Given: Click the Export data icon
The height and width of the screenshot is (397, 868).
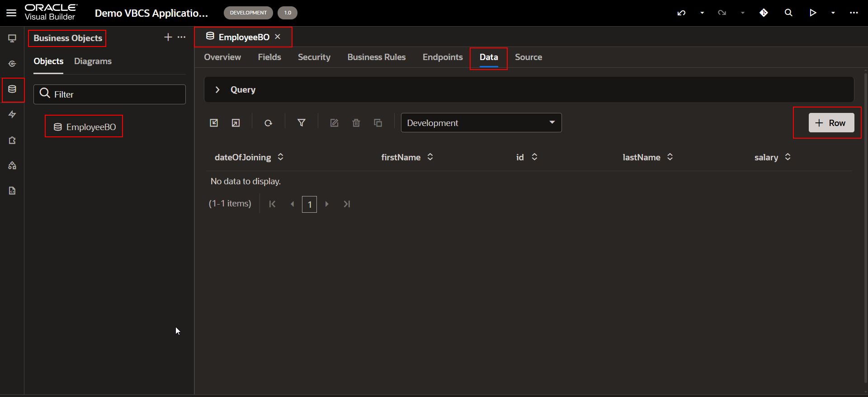Looking at the screenshot, I should [x=236, y=123].
